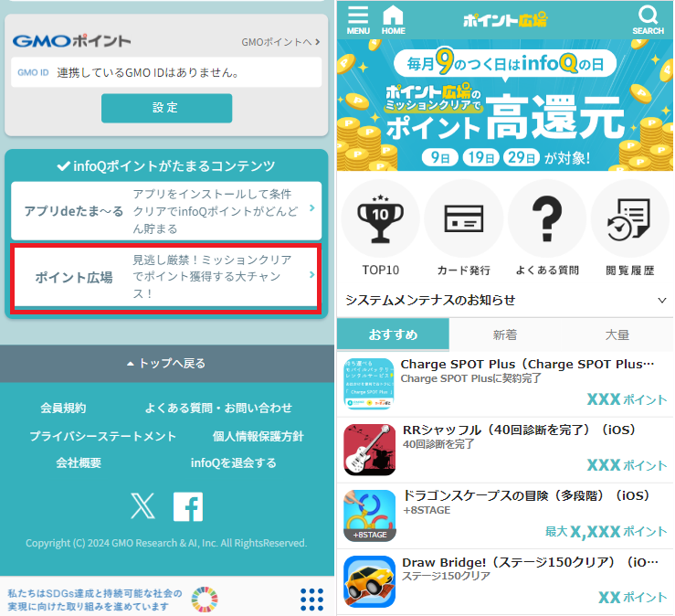Screen dimensions: 675x616
Task: Click 私たちはSDGs達成 footer text
Action: click(x=95, y=600)
